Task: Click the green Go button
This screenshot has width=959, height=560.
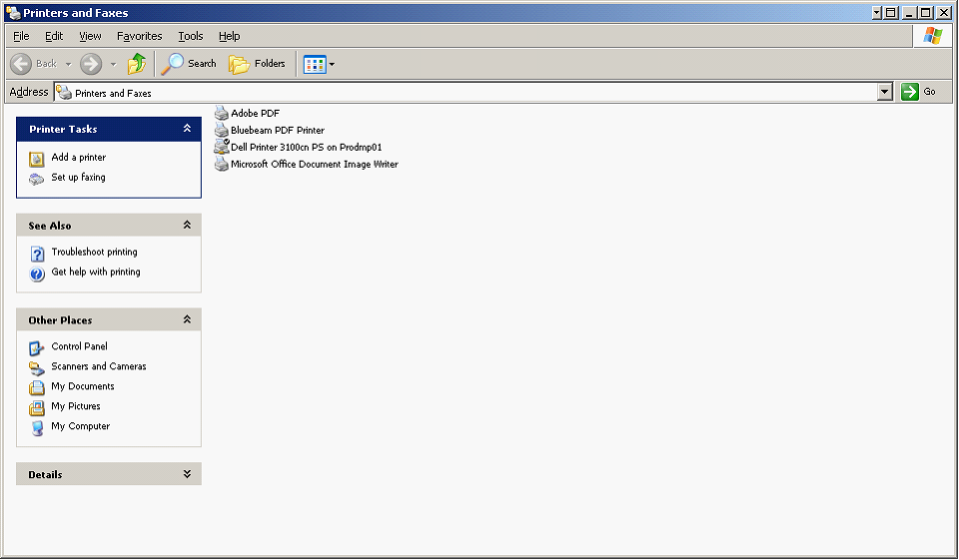Action: 918,92
